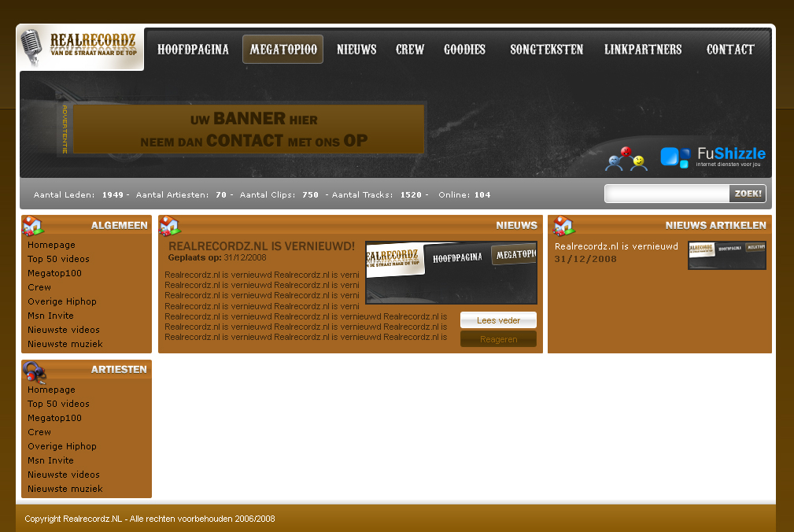The image size is (794, 532).
Task: Open Homepage link under Algemeen
Action: [52, 245]
